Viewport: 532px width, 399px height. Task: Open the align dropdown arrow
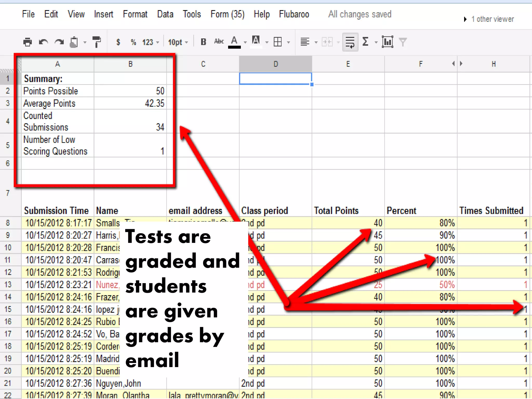[x=316, y=42]
